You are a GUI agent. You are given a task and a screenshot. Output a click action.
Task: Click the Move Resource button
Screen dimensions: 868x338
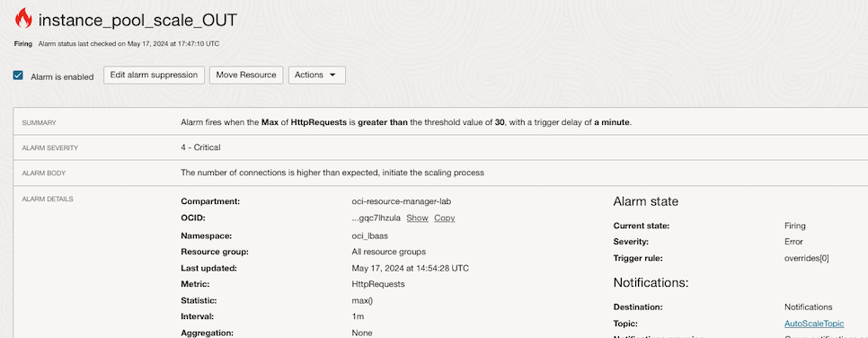(x=246, y=76)
